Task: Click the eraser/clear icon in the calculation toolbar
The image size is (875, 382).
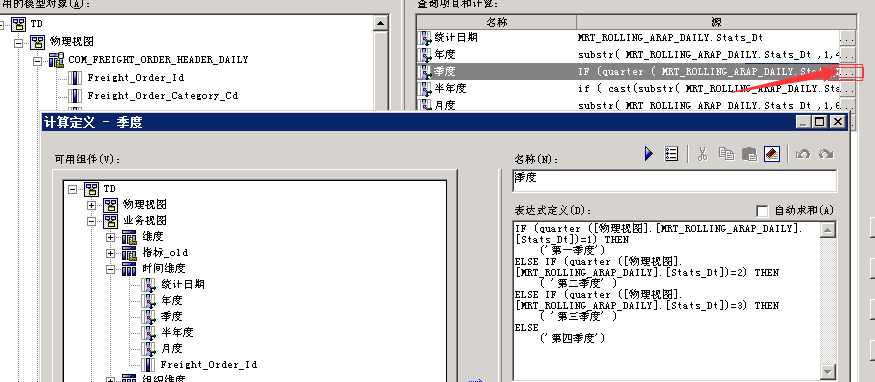Action: tap(772, 154)
